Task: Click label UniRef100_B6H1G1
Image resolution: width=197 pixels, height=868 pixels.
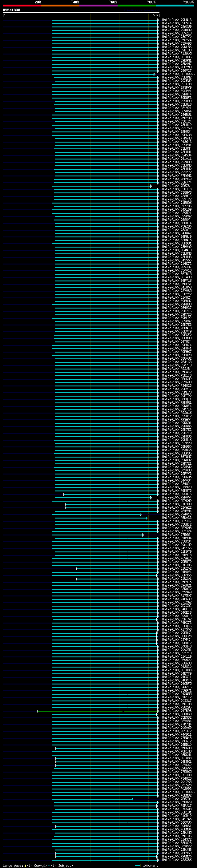Action: click(177, 812)
